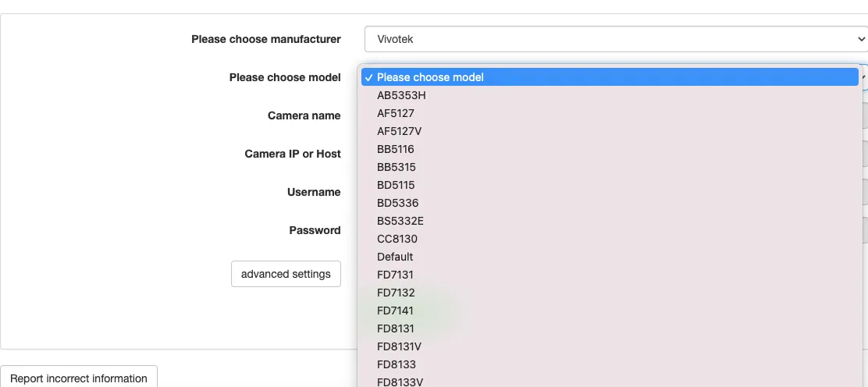Screen dimensions: 868x387
Task: Choose the CC8130 model option
Action: point(610,239)
